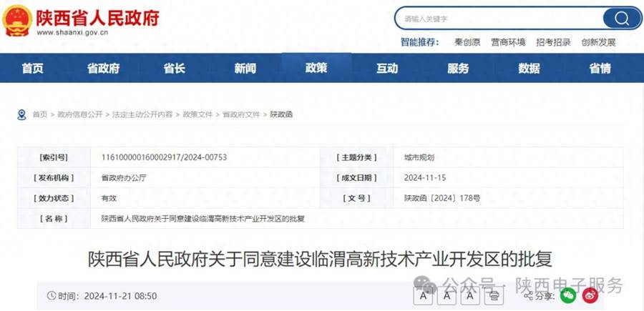
Task: Click 政府信息公开 in the breadcrumb
Action: point(80,114)
